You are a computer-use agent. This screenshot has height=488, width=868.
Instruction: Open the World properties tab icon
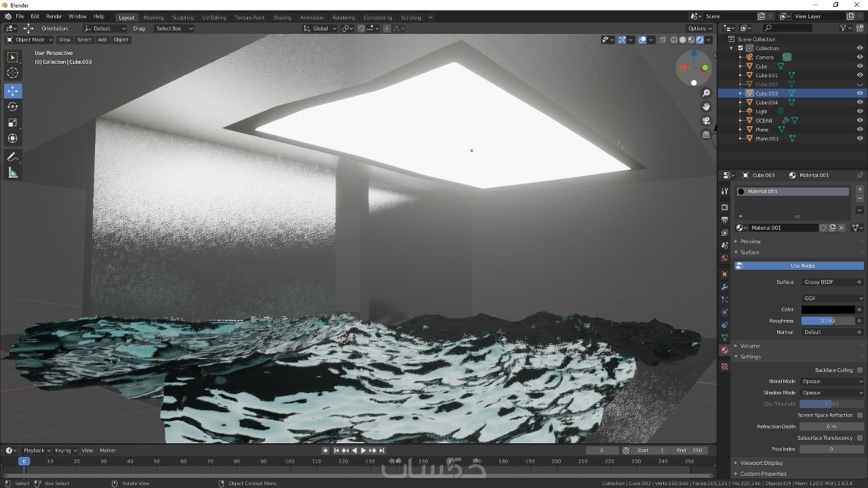[724, 258]
